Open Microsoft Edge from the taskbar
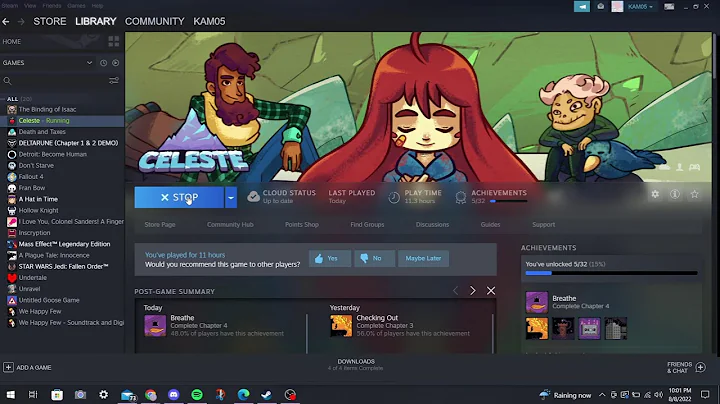 point(243,395)
